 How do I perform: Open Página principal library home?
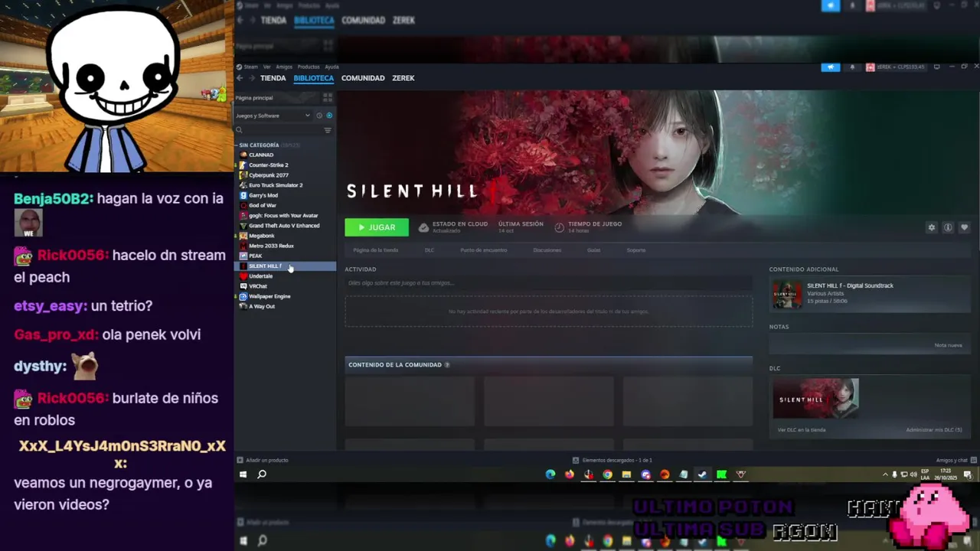point(254,98)
